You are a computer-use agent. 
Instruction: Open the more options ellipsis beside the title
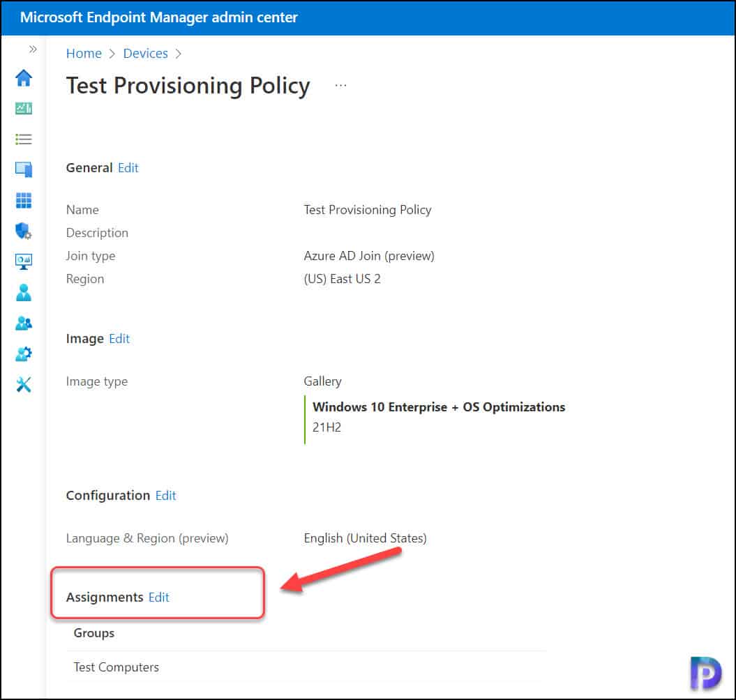click(x=340, y=85)
